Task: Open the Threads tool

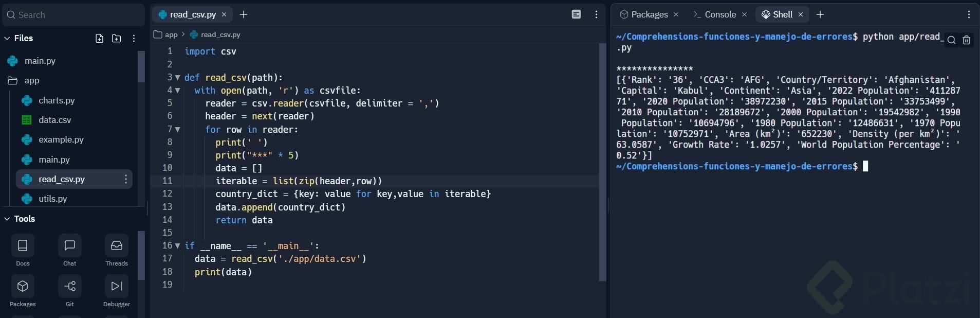Action: point(117,246)
